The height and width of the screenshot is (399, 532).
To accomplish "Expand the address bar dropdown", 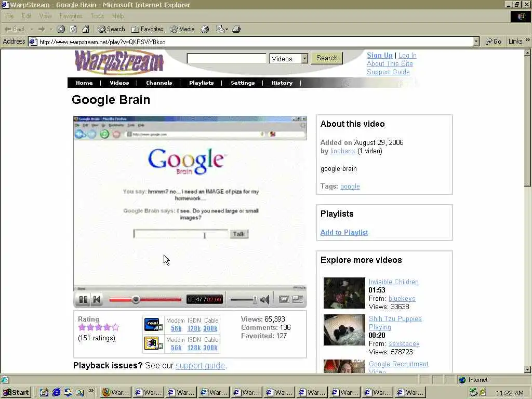I will click(x=476, y=42).
